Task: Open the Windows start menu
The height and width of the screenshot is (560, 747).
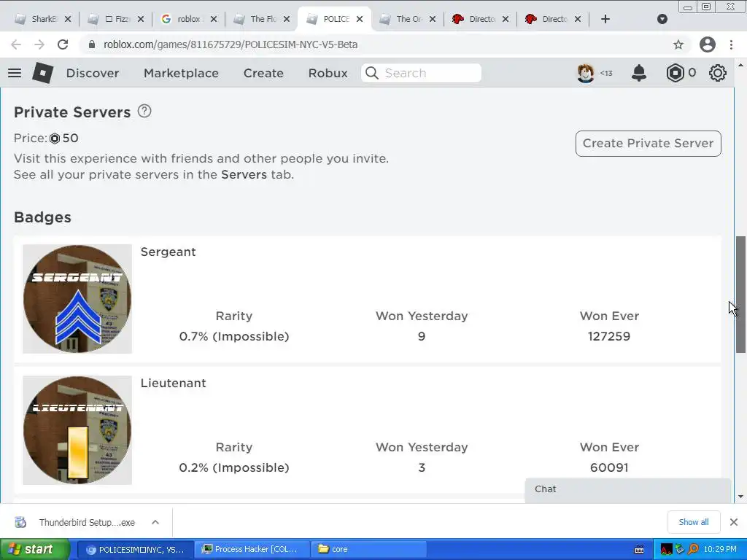Action: [35, 549]
